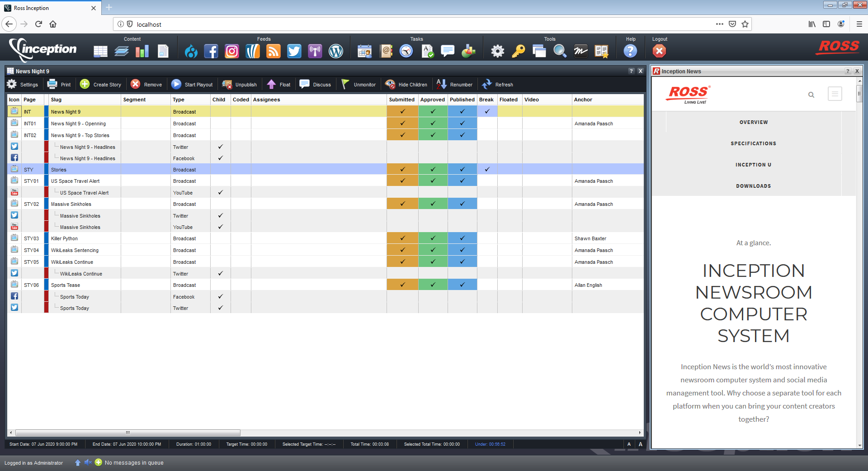Open the Instagram feed icon

click(x=231, y=51)
